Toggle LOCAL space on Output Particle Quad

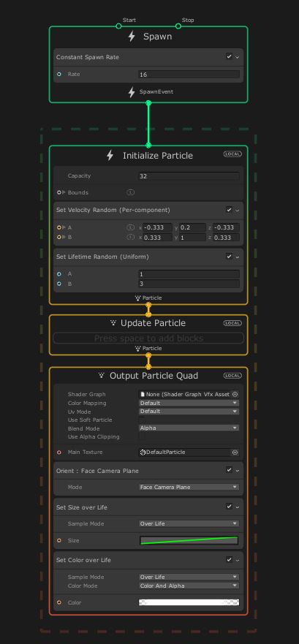[x=232, y=376]
